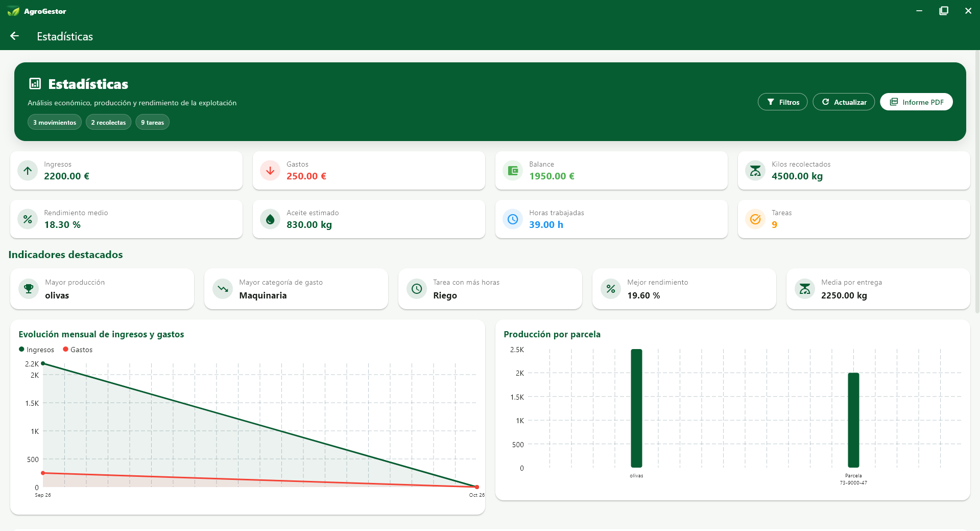
Task: Click the Parcela 73-9000-47 bar
Action: 853,420
